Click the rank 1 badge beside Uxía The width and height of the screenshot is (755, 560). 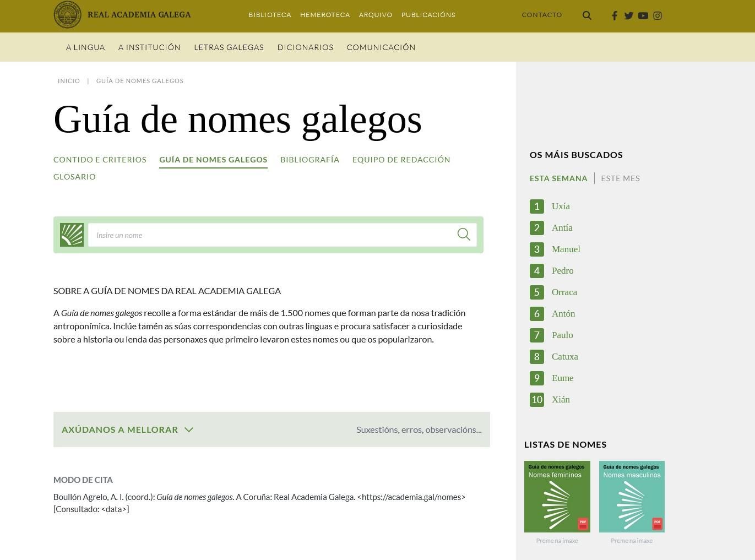click(537, 206)
